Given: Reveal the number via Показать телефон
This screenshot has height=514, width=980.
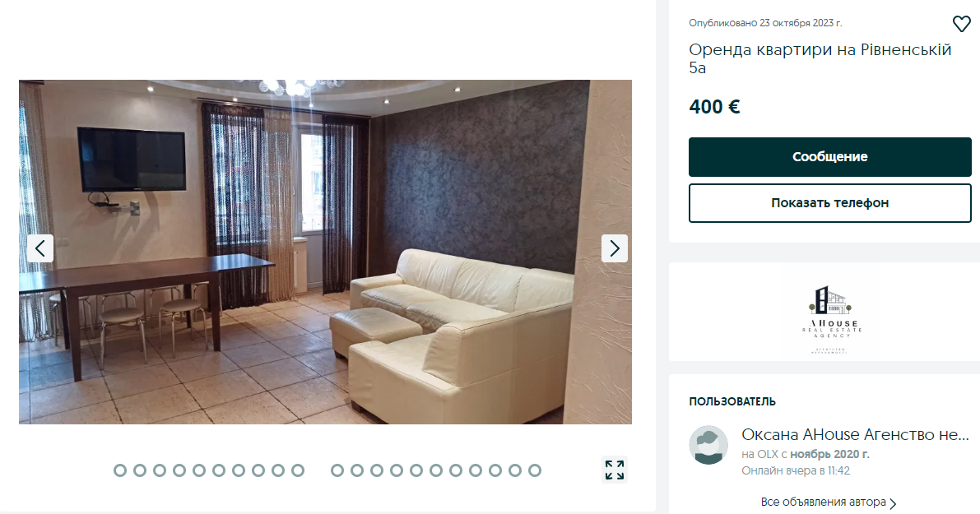Looking at the screenshot, I should click(x=830, y=203).
